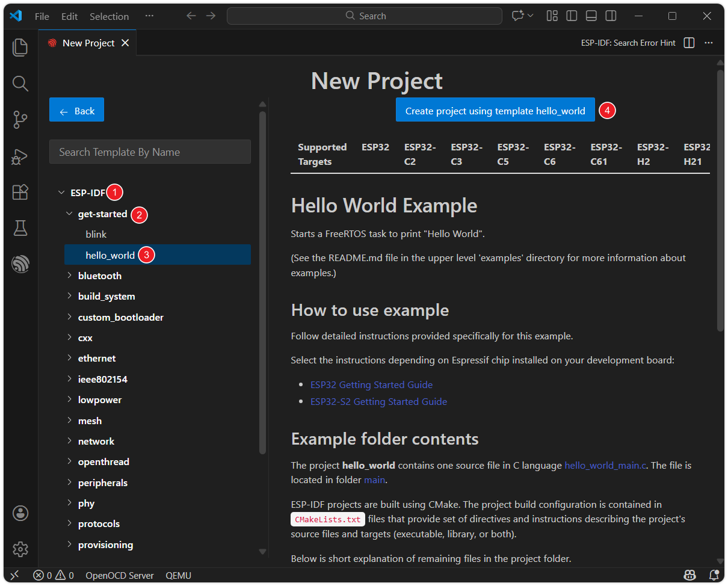The image size is (728, 586).
Task: Toggle the secondary side bar layout button
Action: (x=611, y=16)
